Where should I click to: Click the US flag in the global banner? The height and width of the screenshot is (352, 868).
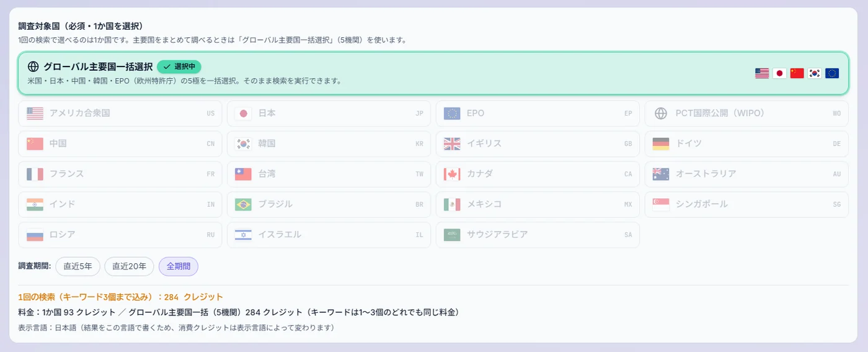[x=762, y=73]
